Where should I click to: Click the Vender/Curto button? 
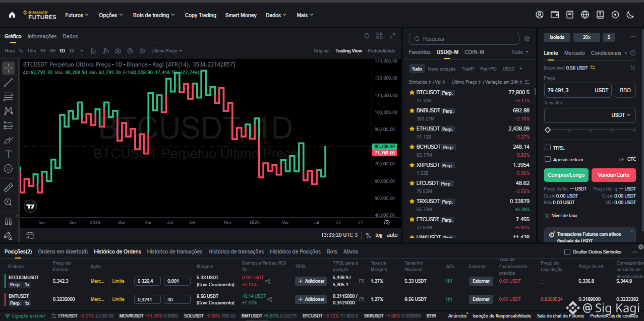pos(614,175)
